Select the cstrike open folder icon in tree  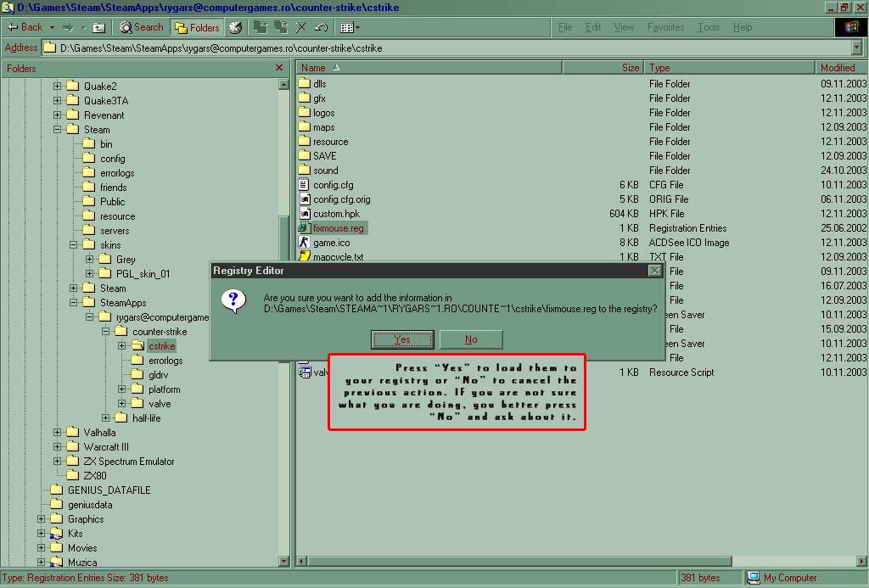point(137,346)
